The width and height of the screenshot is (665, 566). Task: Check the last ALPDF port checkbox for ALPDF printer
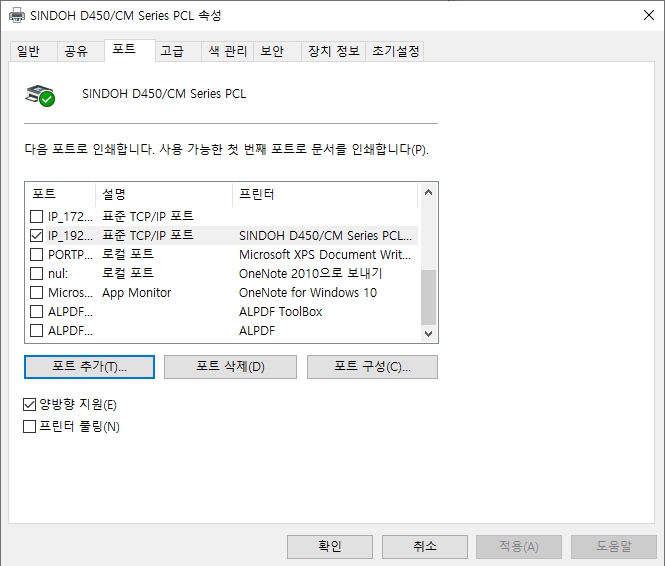36,331
